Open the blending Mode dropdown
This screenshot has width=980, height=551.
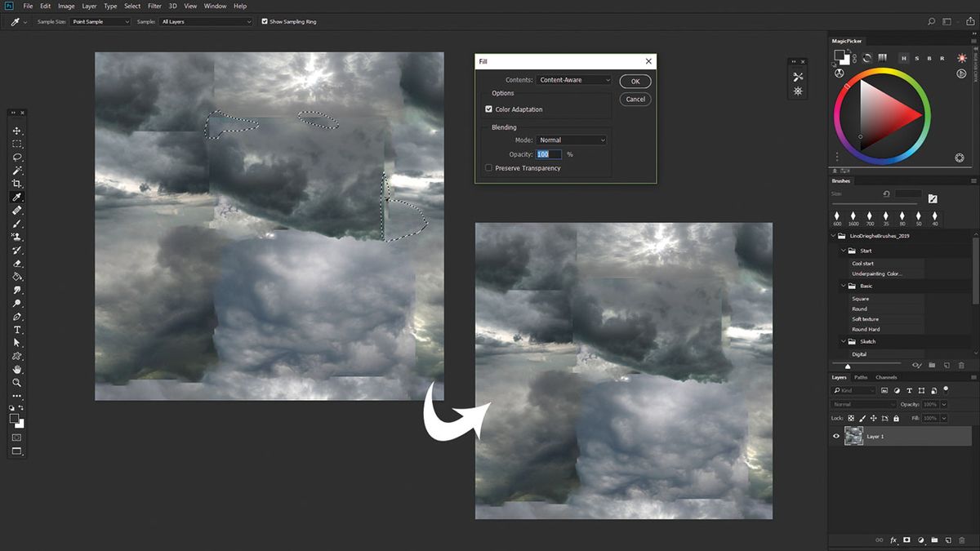[x=572, y=140]
